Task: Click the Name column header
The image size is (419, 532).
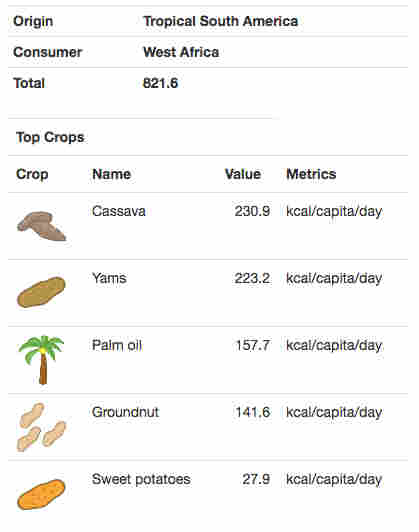Action: click(x=112, y=174)
